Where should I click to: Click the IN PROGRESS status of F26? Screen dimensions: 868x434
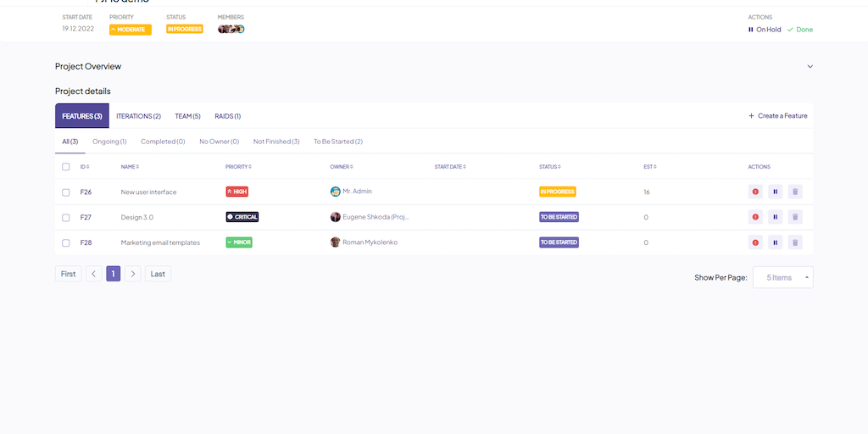(x=558, y=192)
